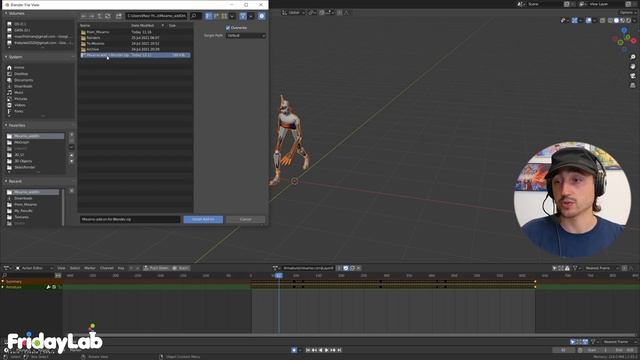
Task: Open the Action Editor mode dropdown
Action: [x=34, y=268]
